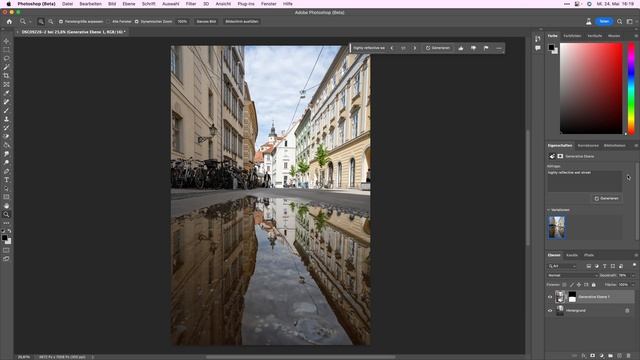
Task: Click the add layer mask icon
Action: pos(593,356)
